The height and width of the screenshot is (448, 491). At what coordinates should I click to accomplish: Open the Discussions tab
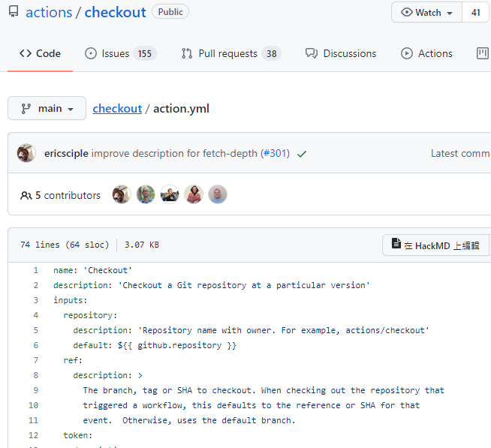341,53
